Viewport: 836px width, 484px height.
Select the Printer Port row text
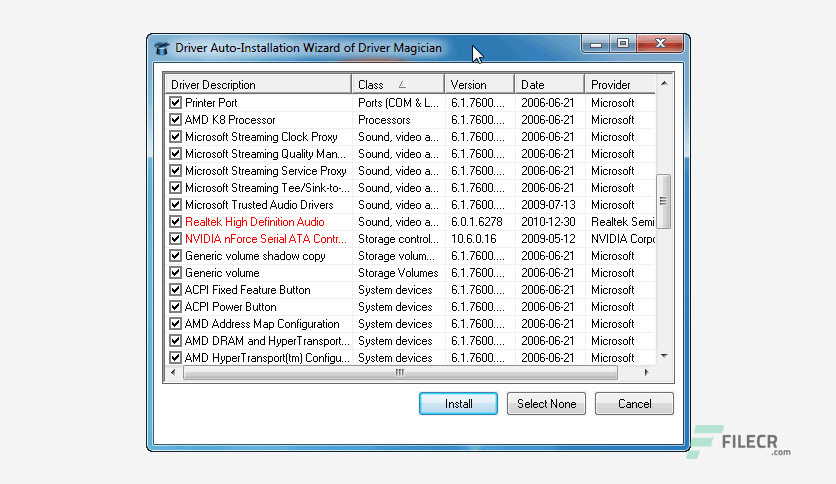pos(211,102)
